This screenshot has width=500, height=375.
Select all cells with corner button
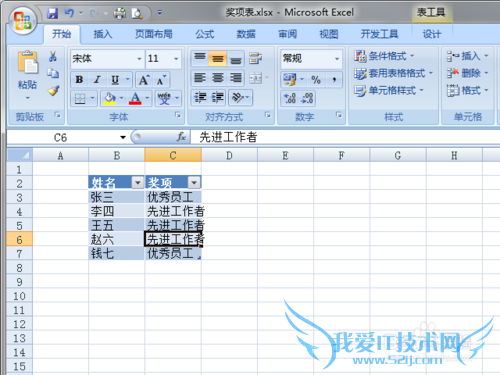click(x=20, y=155)
